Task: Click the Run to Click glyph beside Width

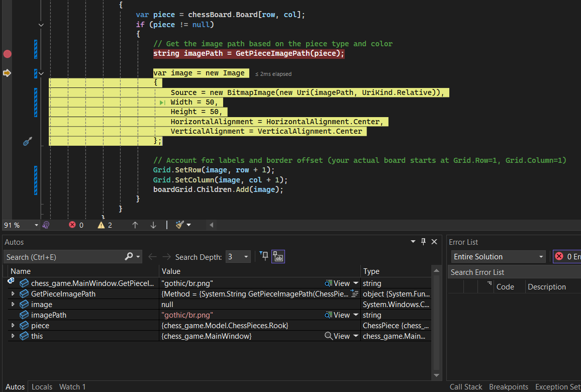Action: tap(162, 103)
